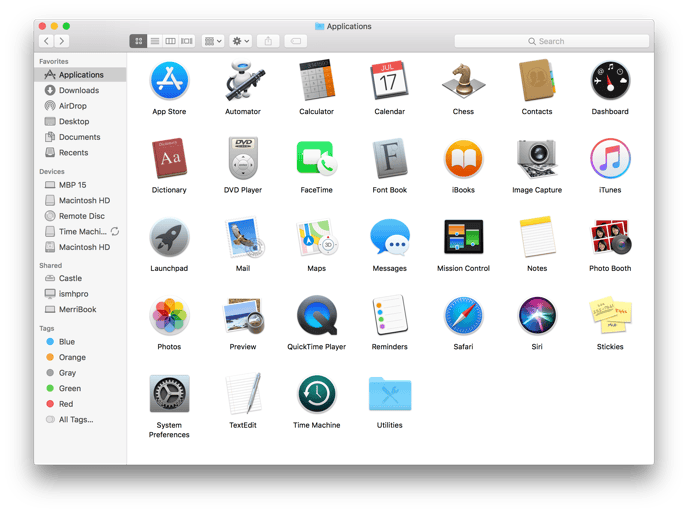Open Remote Disc in sidebar

click(x=80, y=216)
